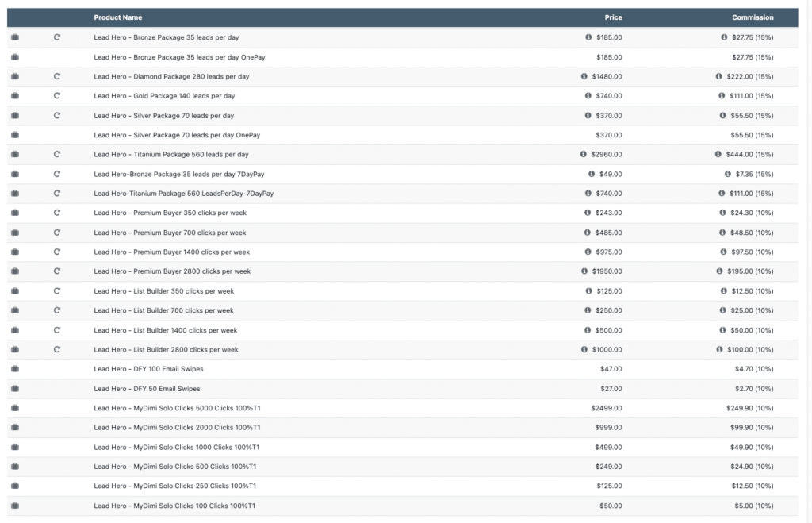This screenshot has height=523, width=812.
Task: Click the briefcase icon for Bronze Package 35 leads
Action: (x=14, y=37)
